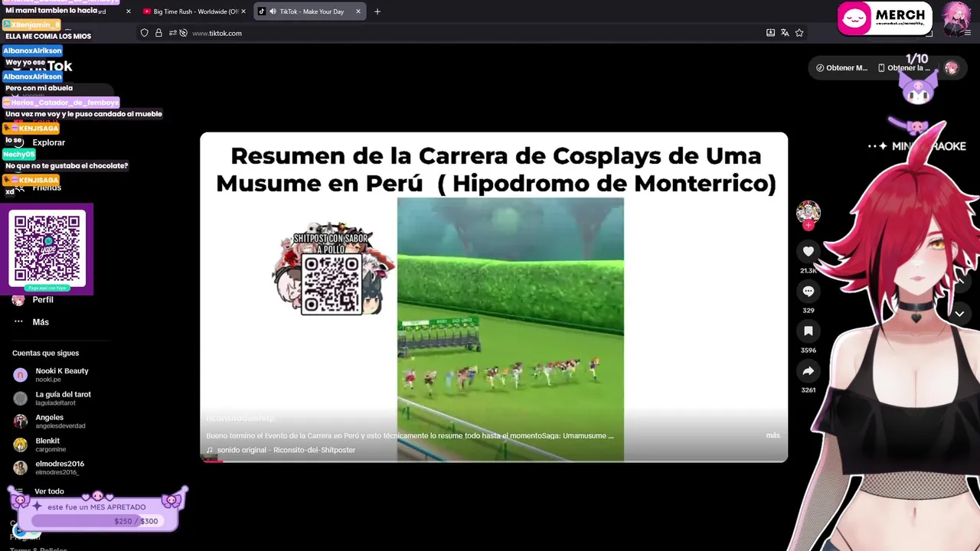This screenshot has width=980, height=551.
Task: Open Más in the TikTok sidebar
Action: [x=41, y=322]
